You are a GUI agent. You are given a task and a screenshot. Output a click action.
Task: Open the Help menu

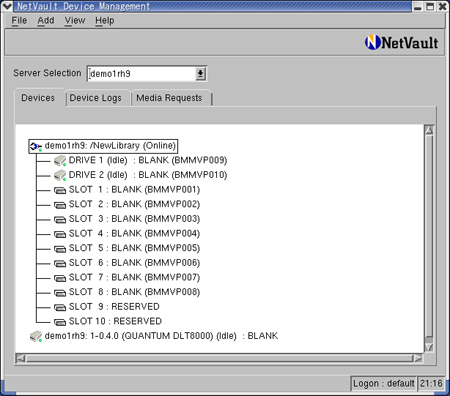pos(105,21)
